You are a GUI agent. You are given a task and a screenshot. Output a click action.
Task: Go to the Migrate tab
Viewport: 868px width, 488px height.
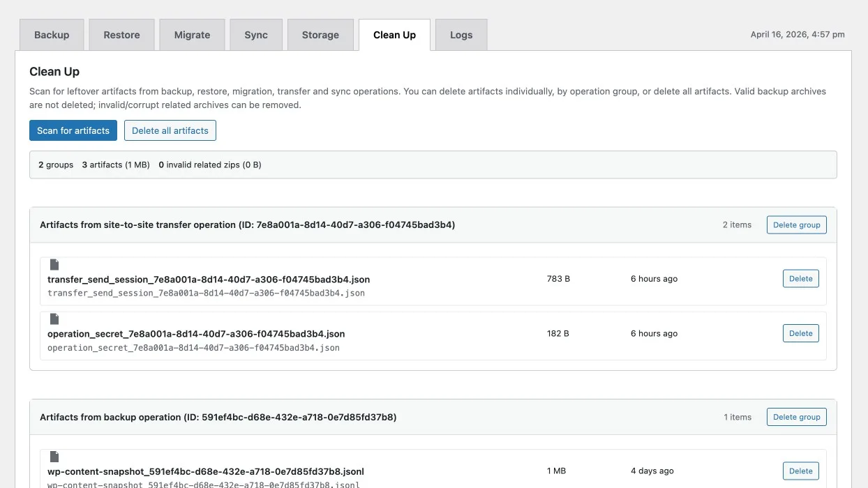(192, 35)
